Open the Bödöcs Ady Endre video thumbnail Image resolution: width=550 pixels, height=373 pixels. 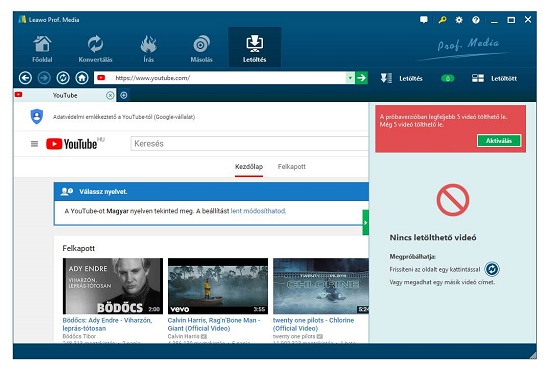click(113, 286)
